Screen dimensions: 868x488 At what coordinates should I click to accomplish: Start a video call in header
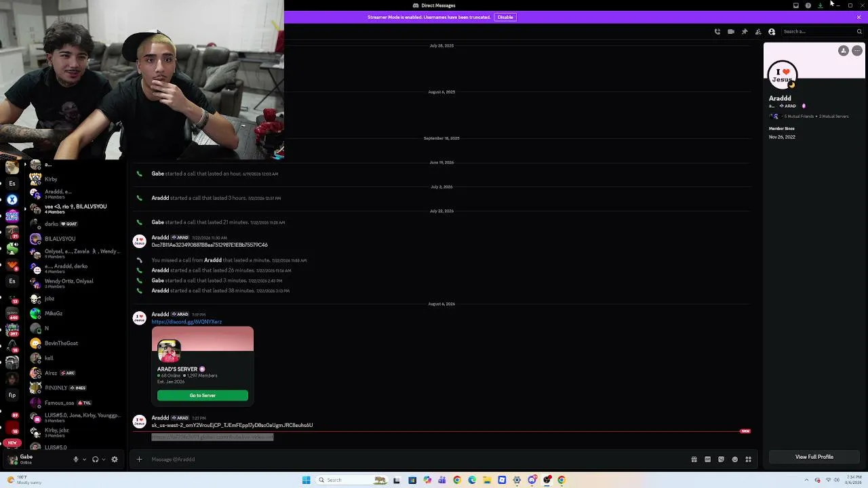point(731,31)
